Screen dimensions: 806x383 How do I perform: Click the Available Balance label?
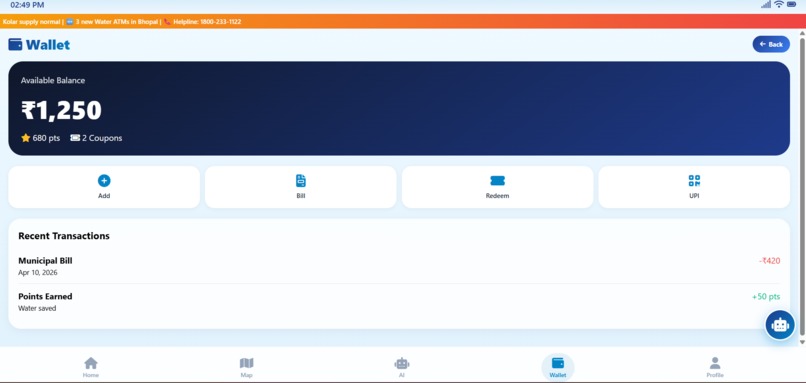[x=53, y=80]
